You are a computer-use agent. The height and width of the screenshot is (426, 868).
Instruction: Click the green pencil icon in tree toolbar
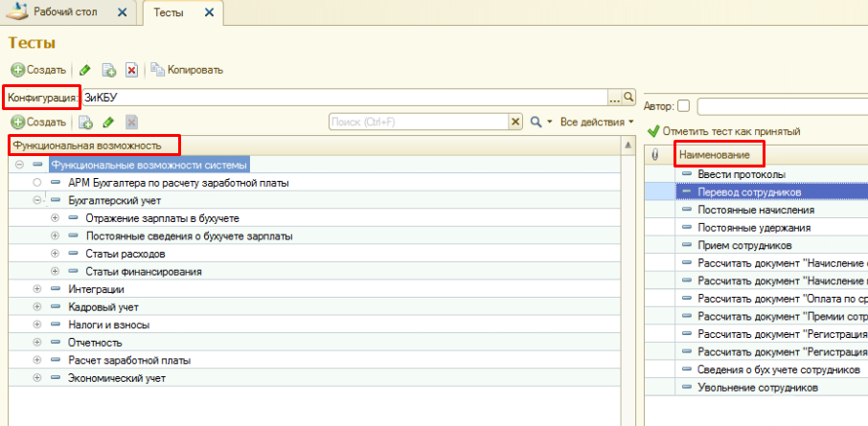coord(108,123)
